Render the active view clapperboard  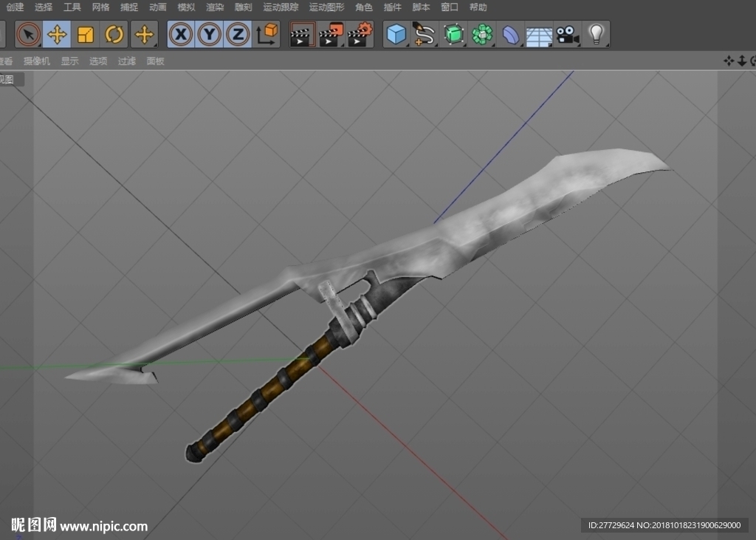point(302,34)
